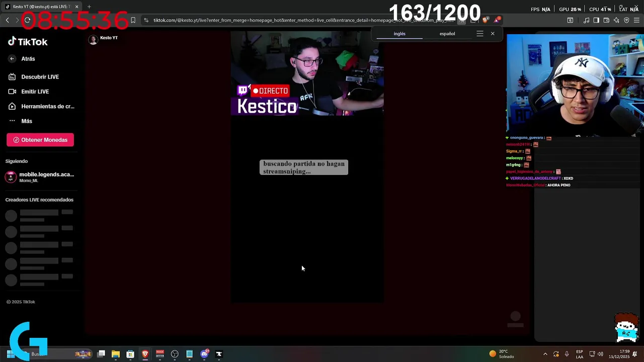
Task: Reload the page with refresh icon
Action: pos(27,20)
